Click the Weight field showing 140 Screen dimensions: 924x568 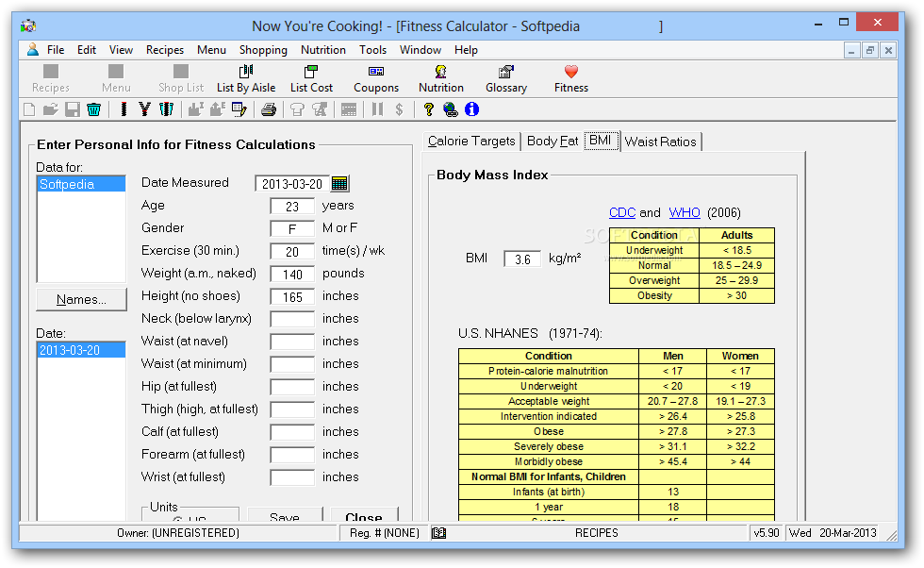tap(292, 275)
